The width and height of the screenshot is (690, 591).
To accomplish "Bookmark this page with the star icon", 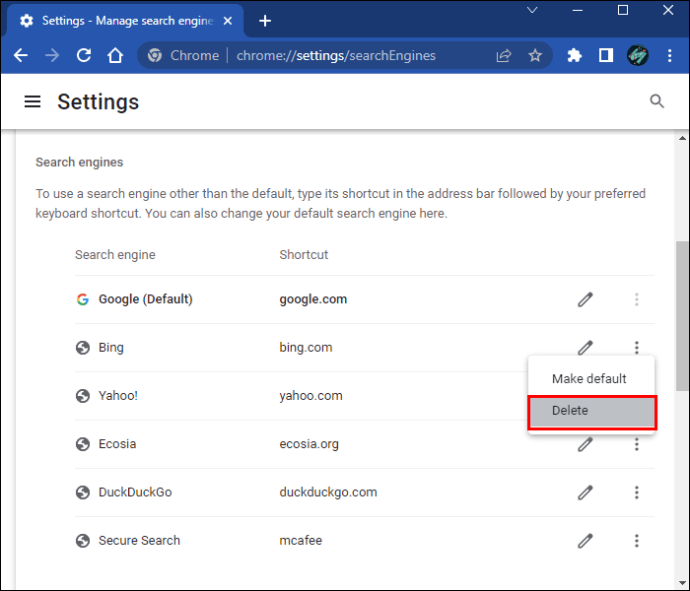I will [x=535, y=56].
